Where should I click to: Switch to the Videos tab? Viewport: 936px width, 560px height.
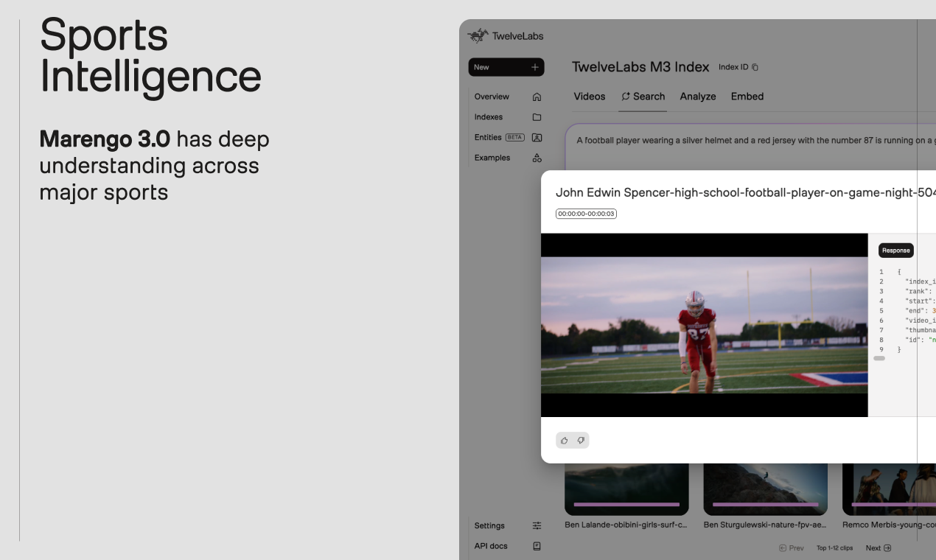pos(590,97)
